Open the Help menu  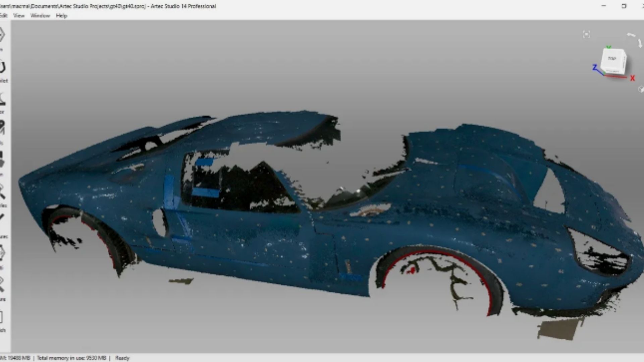click(x=61, y=16)
